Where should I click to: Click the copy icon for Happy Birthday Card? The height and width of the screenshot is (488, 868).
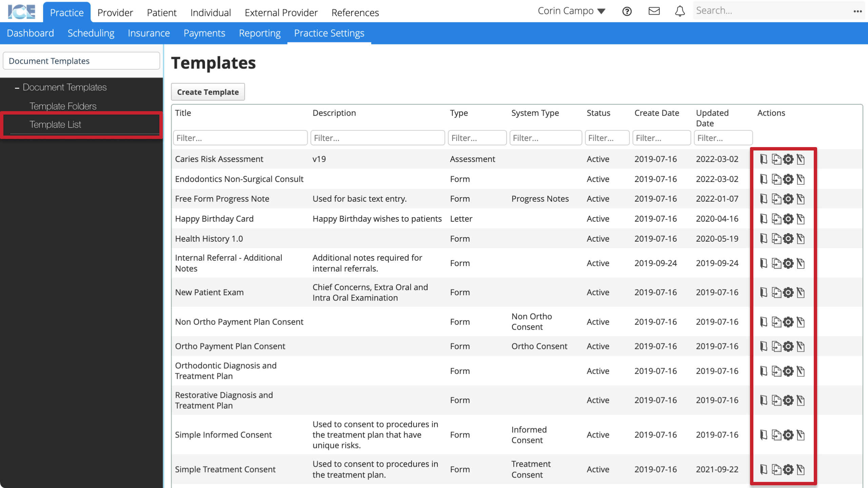[x=776, y=219]
